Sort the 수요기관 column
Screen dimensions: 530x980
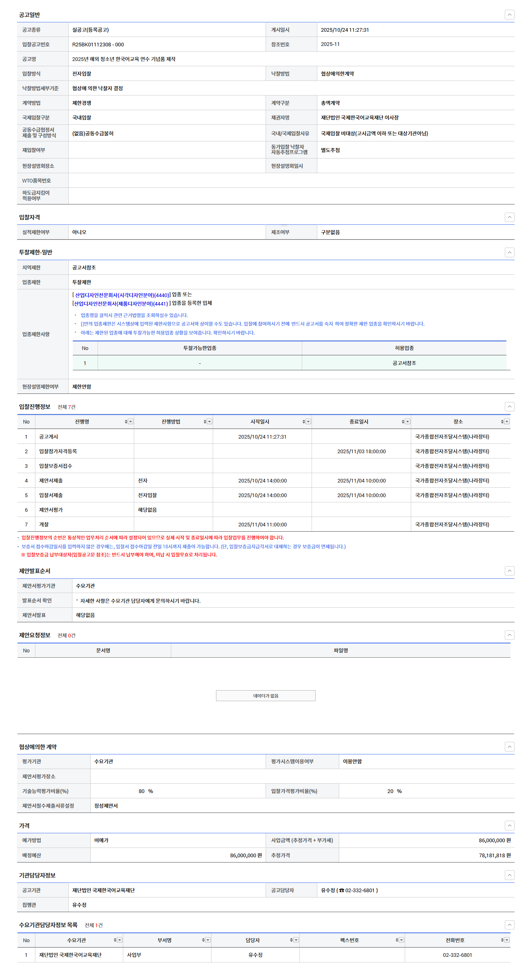pyautogui.click(x=115, y=940)
